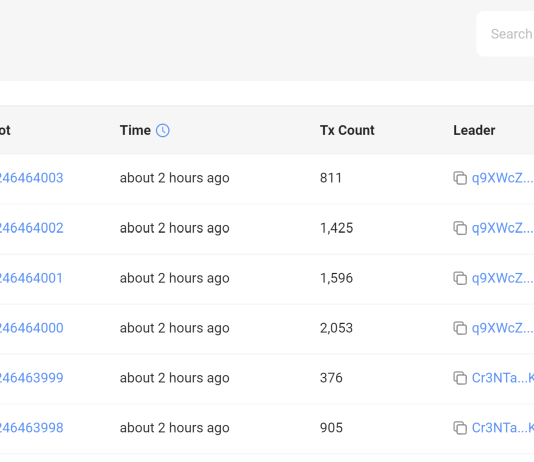Copy leader address in the 376 tx row
This screenshot has height=462, width=534.
[x=460, y=378]
